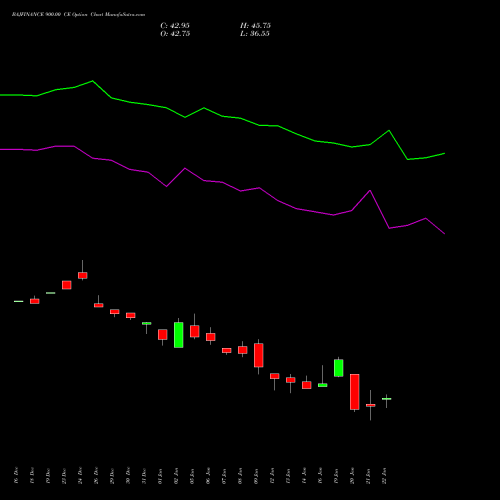This screenshot has height=500, width=500.
Task: Click the 07 Jan date label
Action: coord(224,476)
